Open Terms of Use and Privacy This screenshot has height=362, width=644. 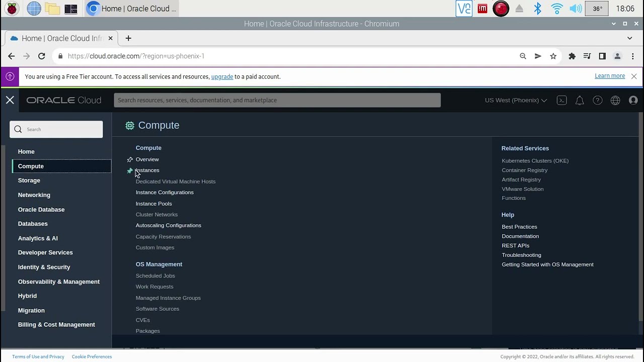(x=38, y=357)
